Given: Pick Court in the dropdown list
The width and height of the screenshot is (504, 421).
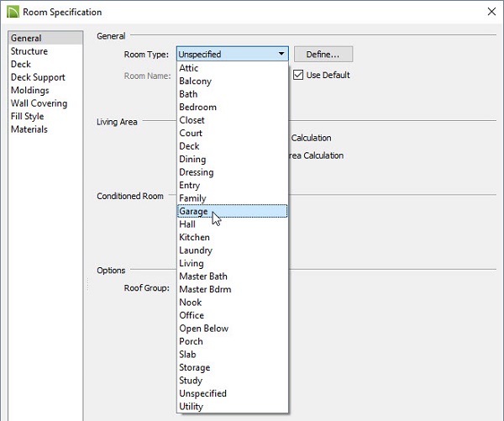Looking at the screenshot, I should point(232,133).
